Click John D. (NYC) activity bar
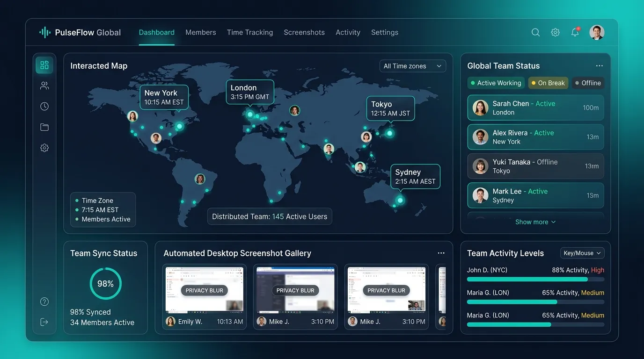644x359 pixels. click(535, 279)
